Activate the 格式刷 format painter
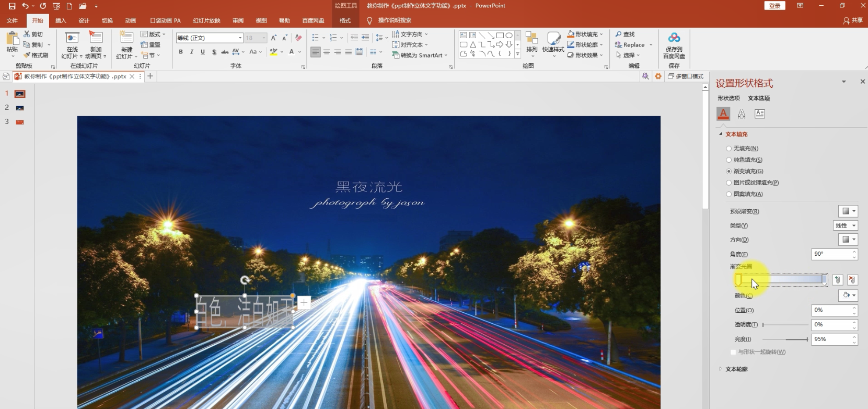868x409 pixels. 36,55
